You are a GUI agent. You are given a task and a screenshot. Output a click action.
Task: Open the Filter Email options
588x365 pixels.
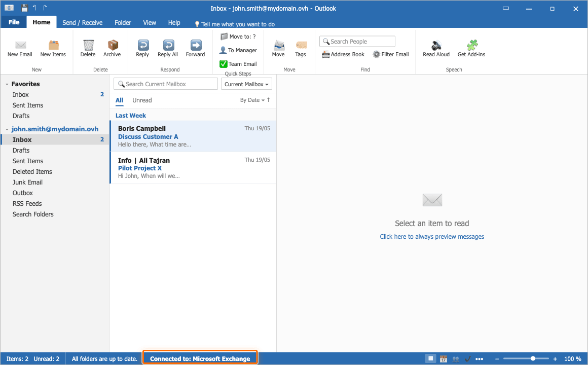point(391,54)
